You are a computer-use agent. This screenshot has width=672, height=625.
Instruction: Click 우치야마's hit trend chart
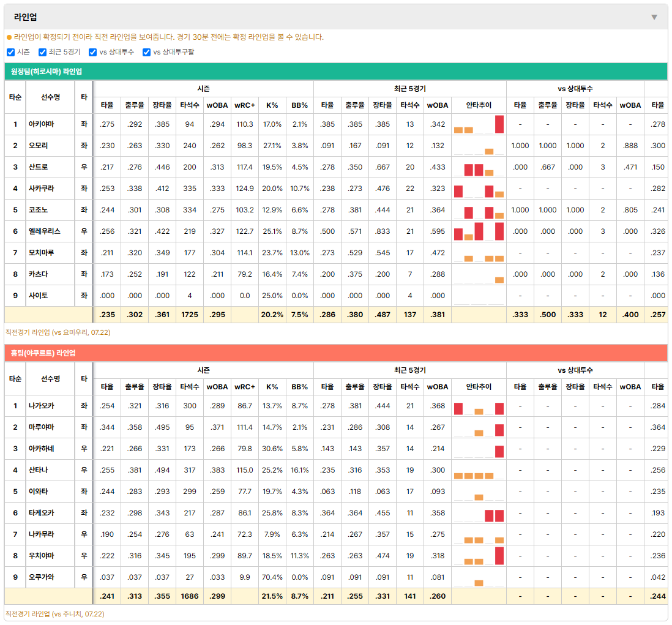coord(479,556)
